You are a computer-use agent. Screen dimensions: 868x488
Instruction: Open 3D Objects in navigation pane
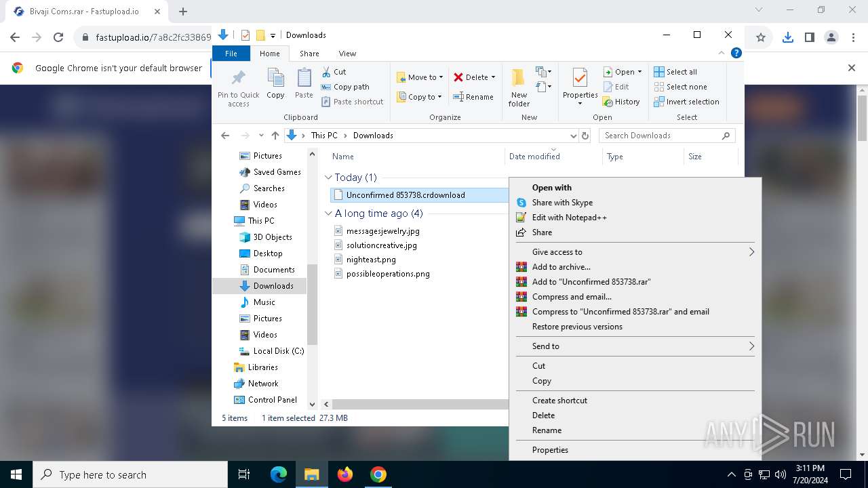pyautogui.click(x=272, y=237)
